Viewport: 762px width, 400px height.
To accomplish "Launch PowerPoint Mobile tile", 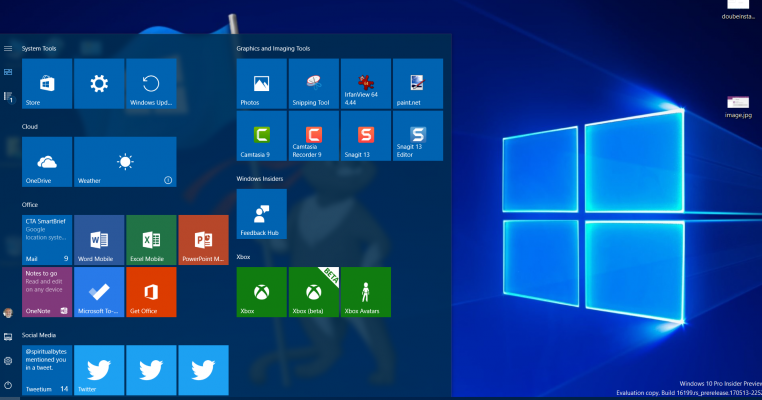I will pyautogui.click(x=204, y=240).
